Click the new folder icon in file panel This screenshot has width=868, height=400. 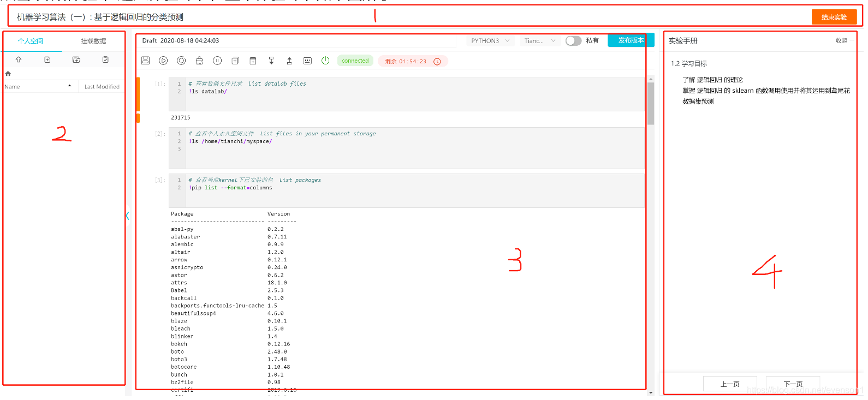point(76,59)
